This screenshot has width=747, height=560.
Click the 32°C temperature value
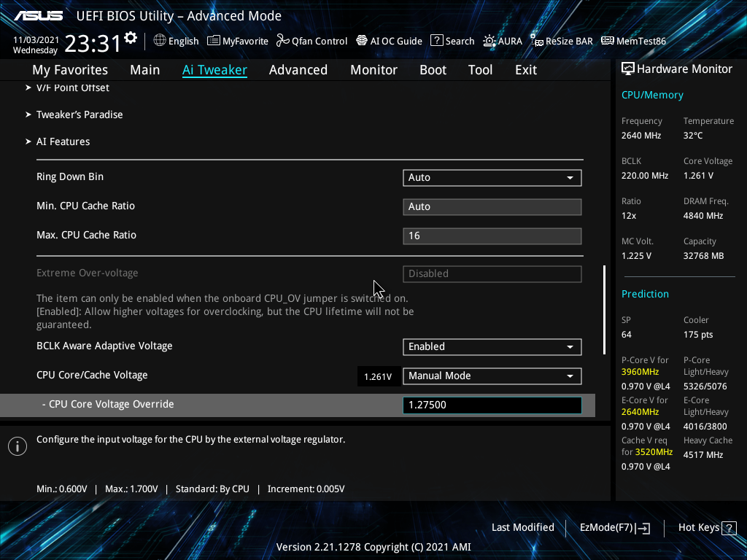point(693,136)
